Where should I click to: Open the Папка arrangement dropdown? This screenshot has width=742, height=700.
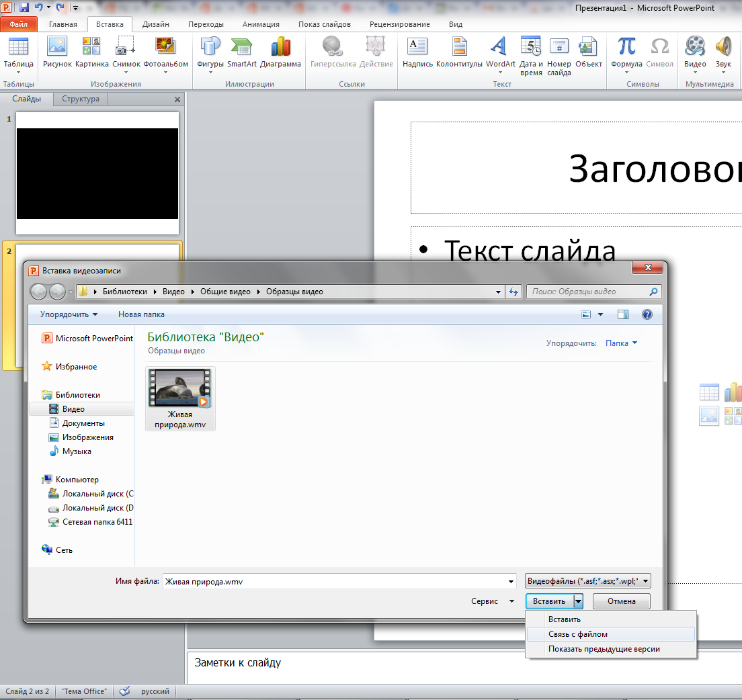[x=621, y=343]
